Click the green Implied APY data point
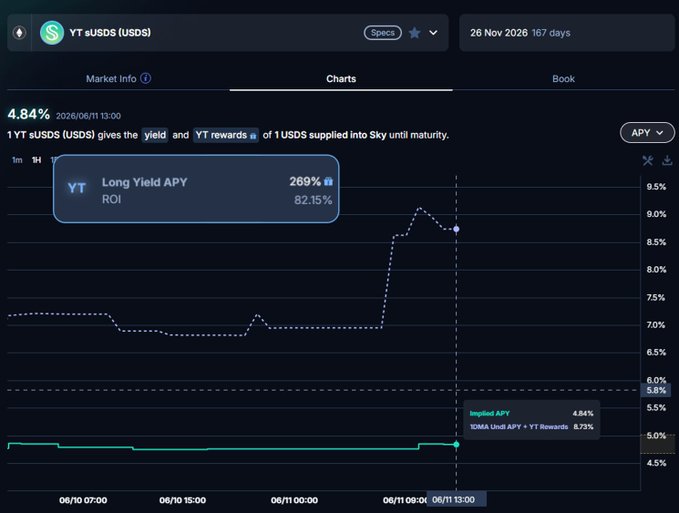The height and width of the screenshot is (513, 679). tap(456, 445)
